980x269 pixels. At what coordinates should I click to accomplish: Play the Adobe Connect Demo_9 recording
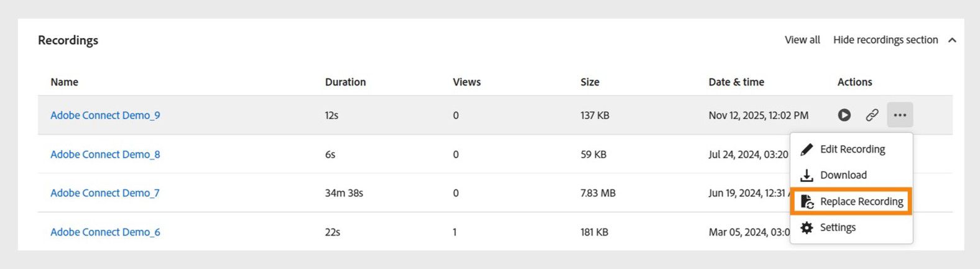(844, 115)
